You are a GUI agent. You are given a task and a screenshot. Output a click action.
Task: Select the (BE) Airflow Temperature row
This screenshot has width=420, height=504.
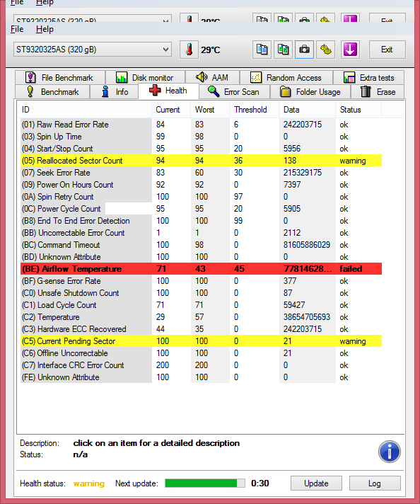point(202,269)
